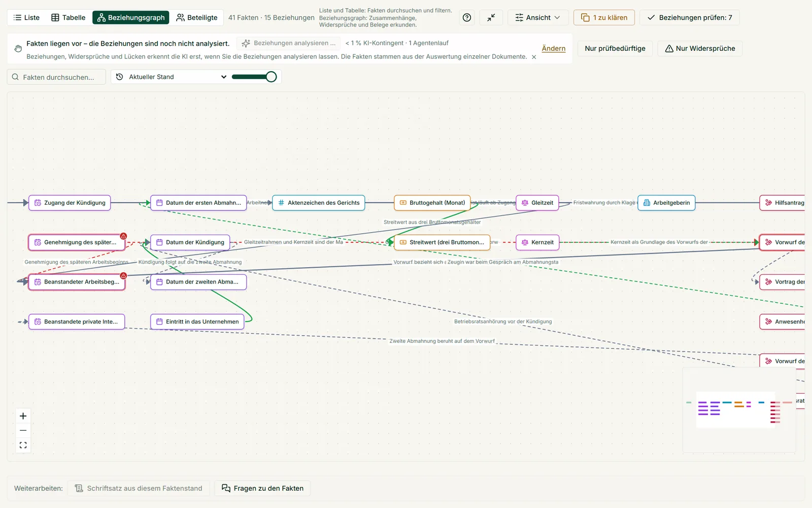This screenshot has height=508, width=812.
Task: Select the 'Gleitzeit' scales node
Action: click(x=537, y=203)
